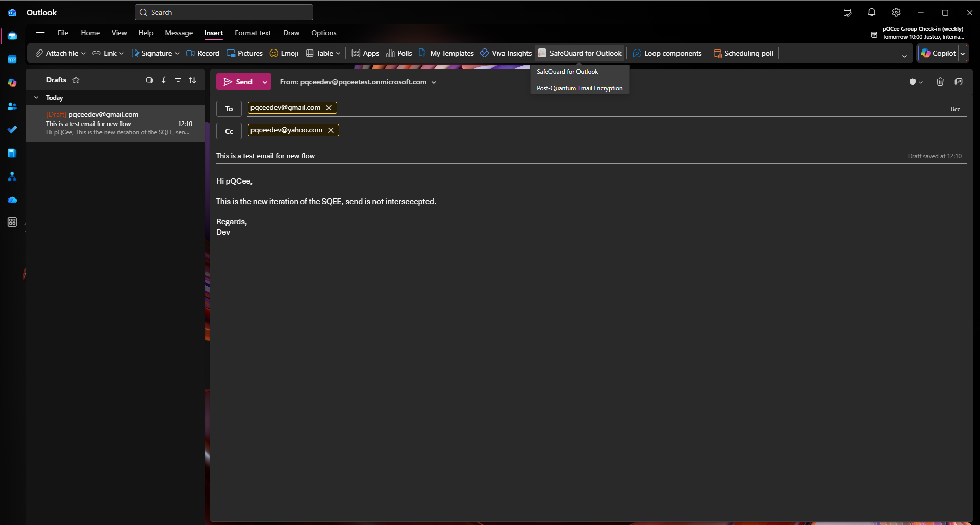This screenshot has height=525, width=980.
Task: Select Post-Quantum Email Encryption menu entry
Action: coord(580,88)
